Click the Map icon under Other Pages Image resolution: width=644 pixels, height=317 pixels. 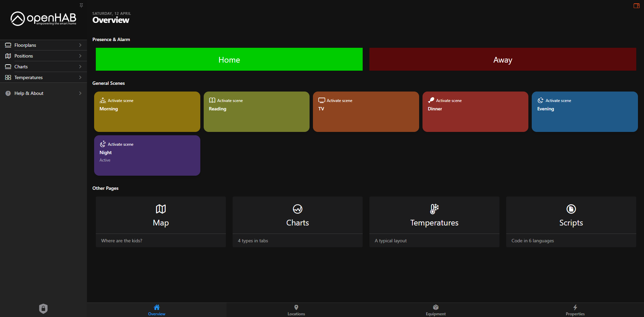(x=161, y=209)
